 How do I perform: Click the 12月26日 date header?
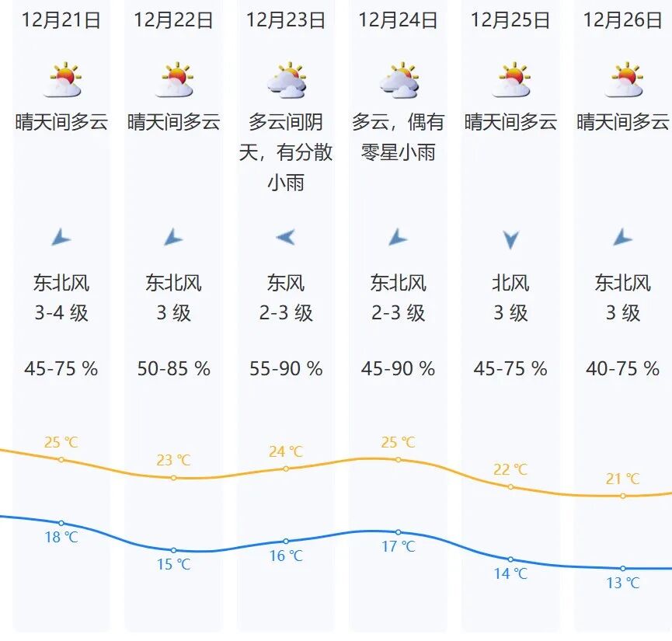623,20
